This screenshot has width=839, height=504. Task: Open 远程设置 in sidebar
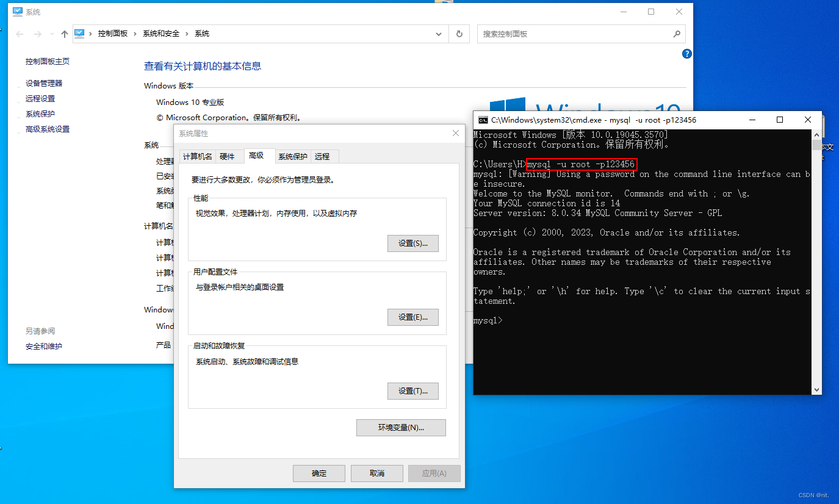click(x=40, y=99)
